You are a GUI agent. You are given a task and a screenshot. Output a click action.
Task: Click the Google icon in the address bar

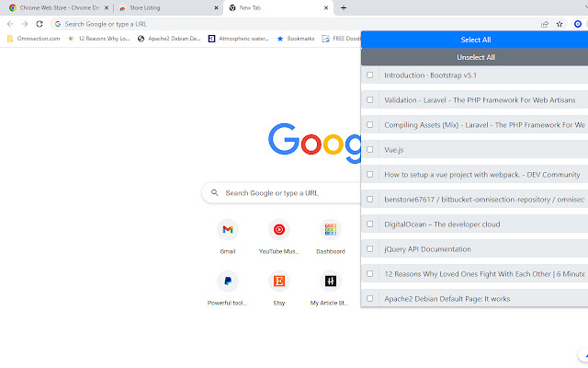(x=58, y=24)
